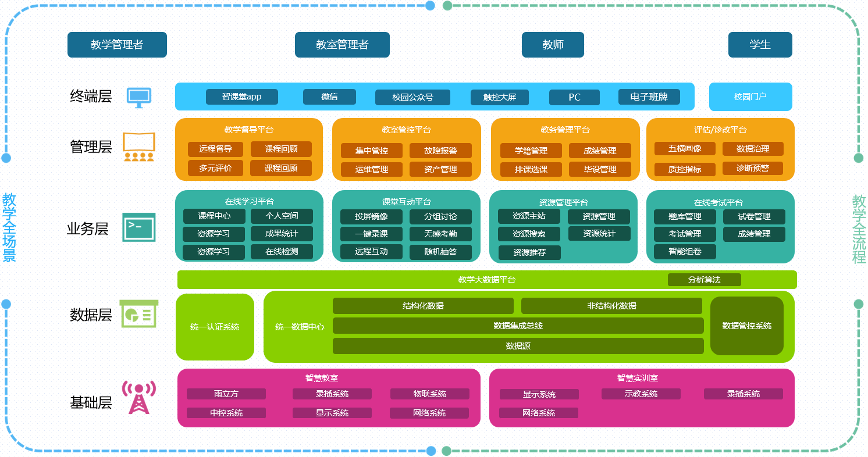Viewport: 868px width, 457px height.
Task: Click 远程督导 under 教学督导平台
Action: tap(216, 149)
